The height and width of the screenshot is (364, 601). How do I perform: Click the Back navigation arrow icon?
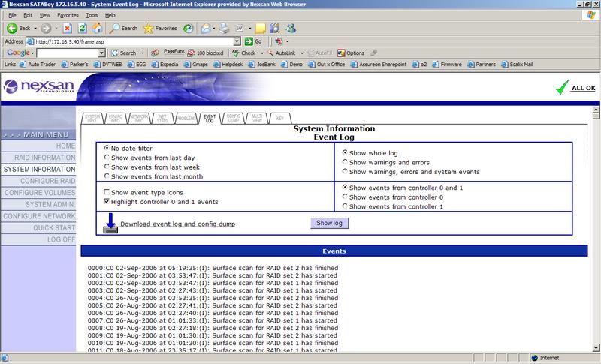pyautogui.click(x=12, y=28)
